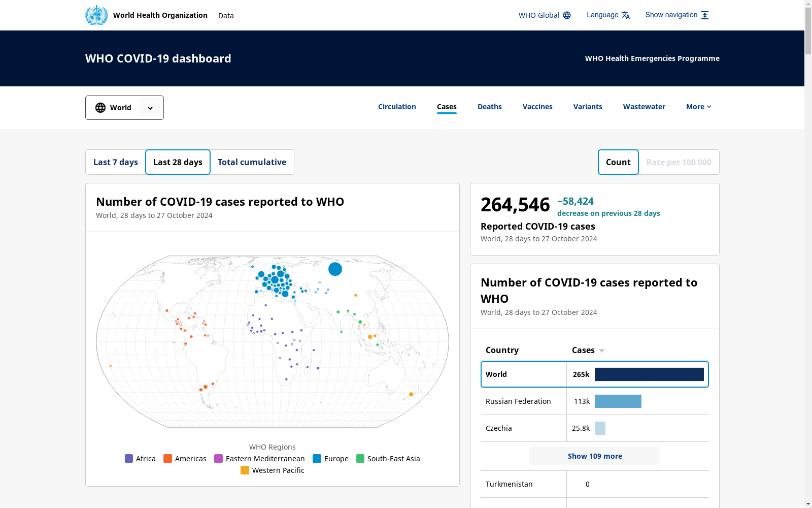The height and width of the screenshot is (508, 812).
Task: Select the Russian Federation row
Action: (595, 401)
